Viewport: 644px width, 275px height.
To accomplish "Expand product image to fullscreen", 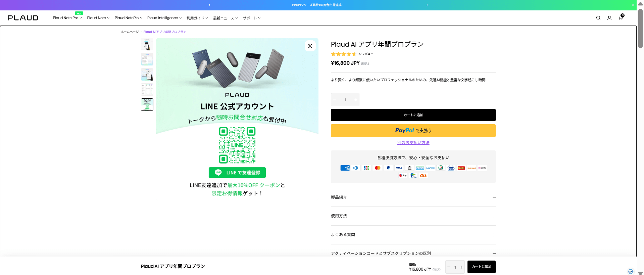I will [x=310, y=46].
